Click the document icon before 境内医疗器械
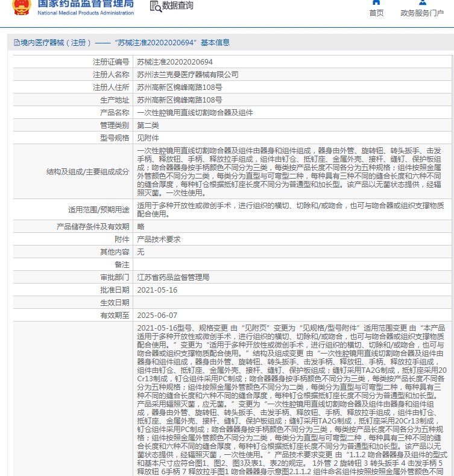The image size is (454, 476). click(x=17, y=43)
